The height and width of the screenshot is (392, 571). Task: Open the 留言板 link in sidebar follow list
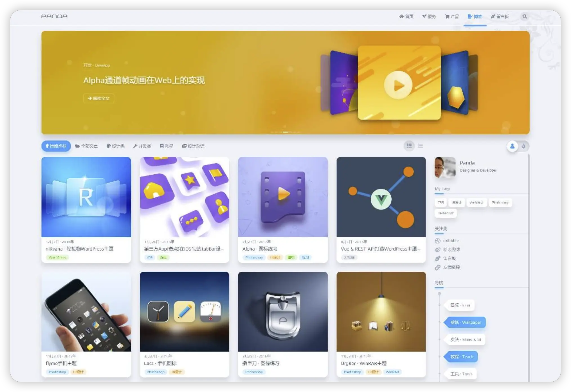point(446,258)
